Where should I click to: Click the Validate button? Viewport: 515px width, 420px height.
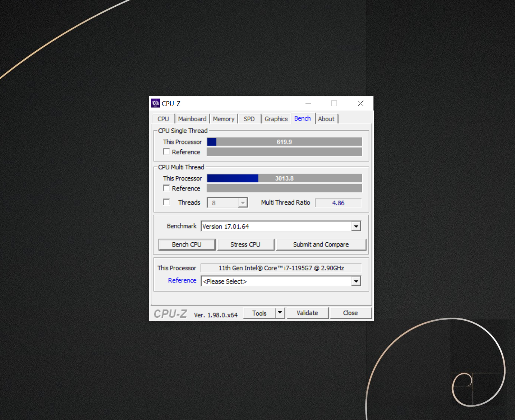[x=307, y=313]
